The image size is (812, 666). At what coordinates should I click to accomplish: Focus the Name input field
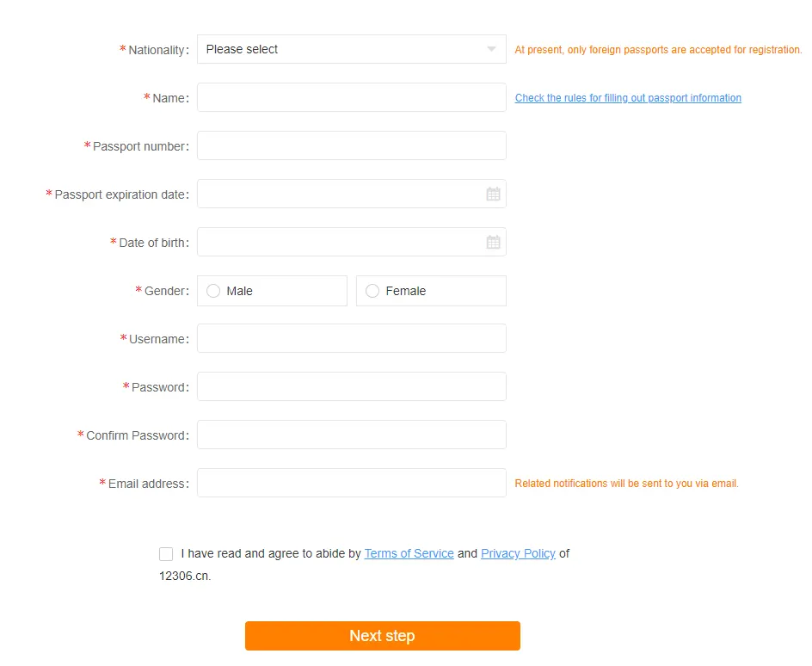[351, 97]
